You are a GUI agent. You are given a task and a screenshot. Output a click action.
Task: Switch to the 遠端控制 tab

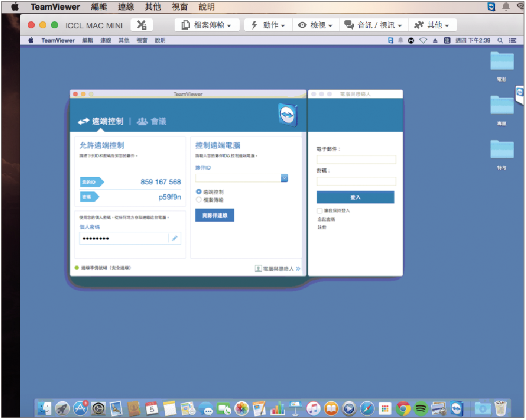click(x=101, y=122)
